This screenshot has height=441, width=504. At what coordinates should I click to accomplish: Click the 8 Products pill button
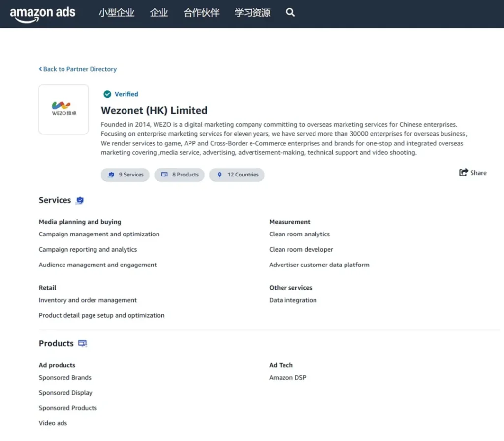click(x=179, y=175)
